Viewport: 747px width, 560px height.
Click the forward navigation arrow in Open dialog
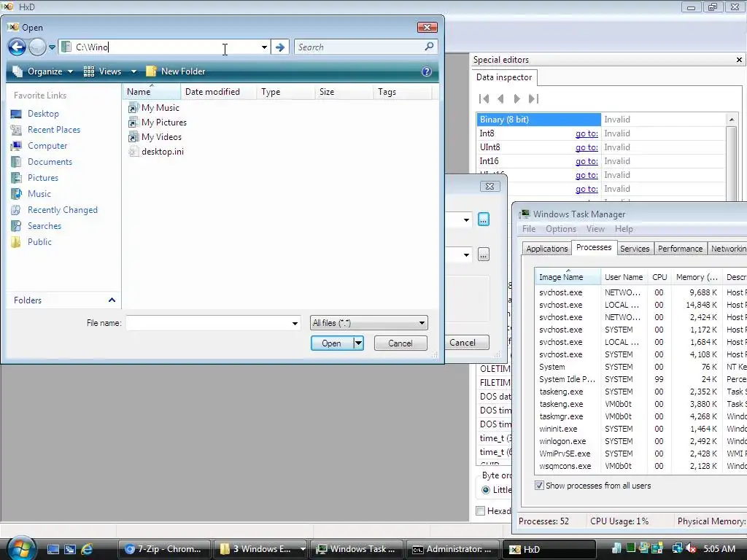click(x=37, y=47)
